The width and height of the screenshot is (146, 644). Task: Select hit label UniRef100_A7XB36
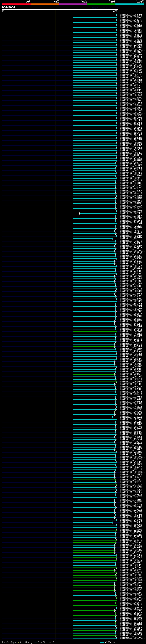point(131,40)
